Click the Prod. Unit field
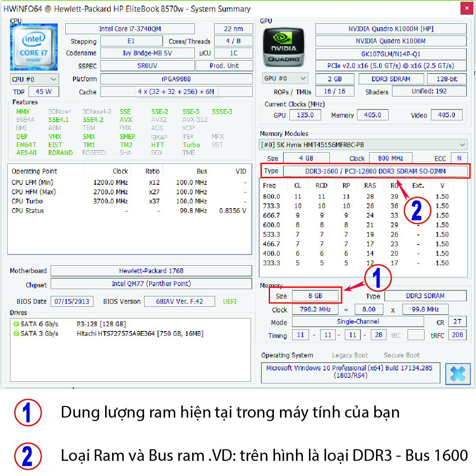The image size is (476, 476). (x=224, y=66)
